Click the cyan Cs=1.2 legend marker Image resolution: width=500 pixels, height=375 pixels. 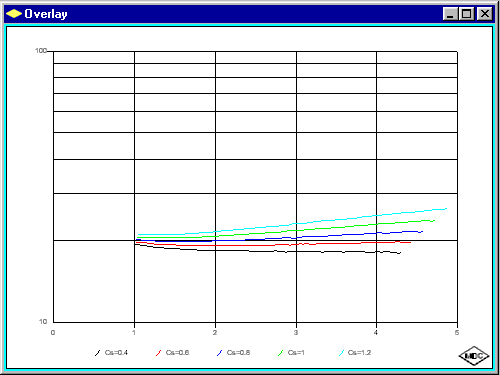(341, 353)
